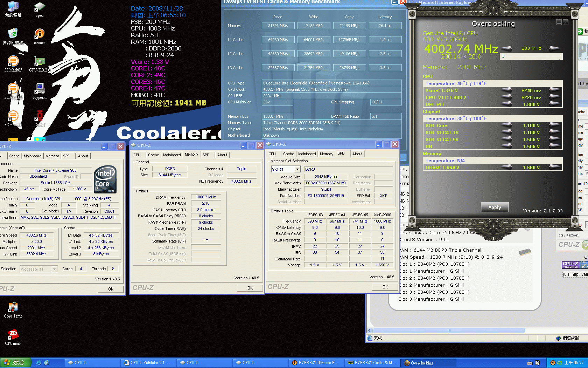Click OK in CPU-Z SPD window
Screen dimensions: 588x368
tap(385, 287)
